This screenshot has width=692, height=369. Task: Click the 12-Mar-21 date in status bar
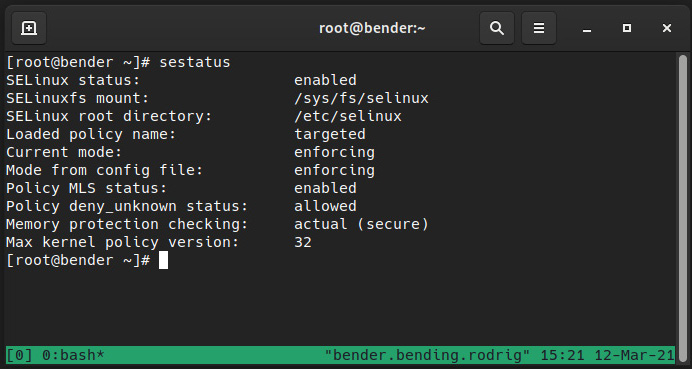click(x=635, y=354)
